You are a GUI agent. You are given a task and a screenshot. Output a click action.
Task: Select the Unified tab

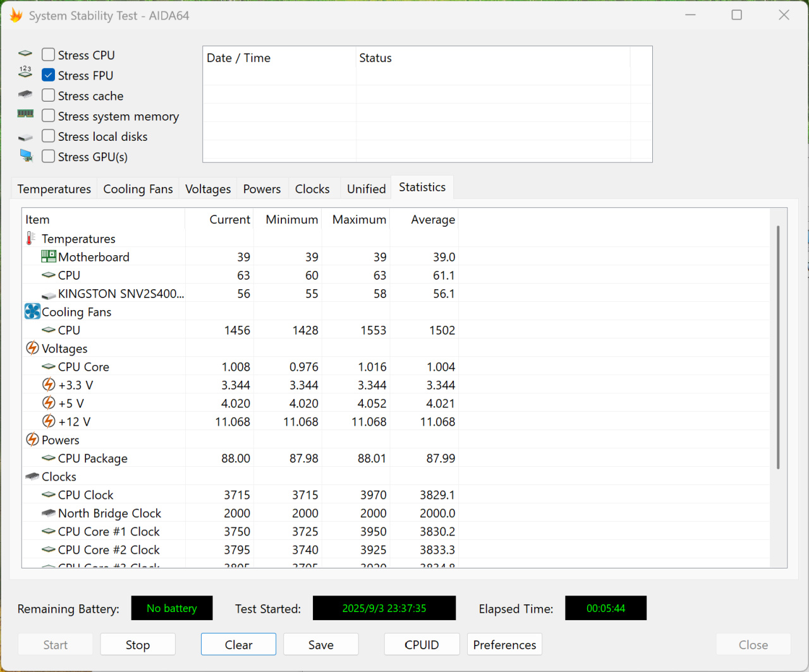point(366,189)
